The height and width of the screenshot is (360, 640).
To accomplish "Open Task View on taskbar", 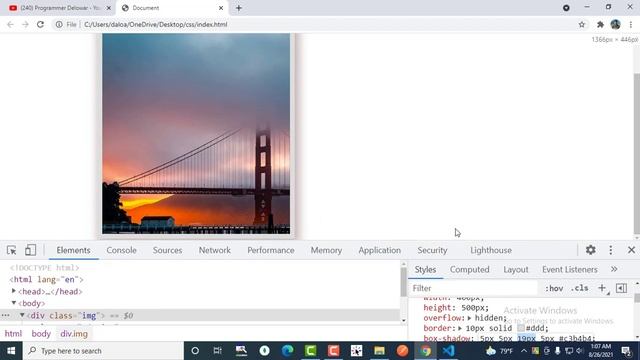I will [x=218, y=351].
